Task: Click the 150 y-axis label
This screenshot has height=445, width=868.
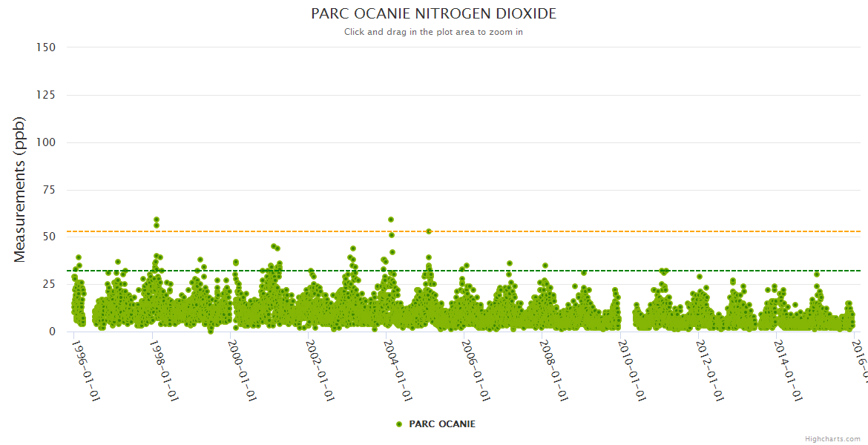Action: click(x=45, y=47)
